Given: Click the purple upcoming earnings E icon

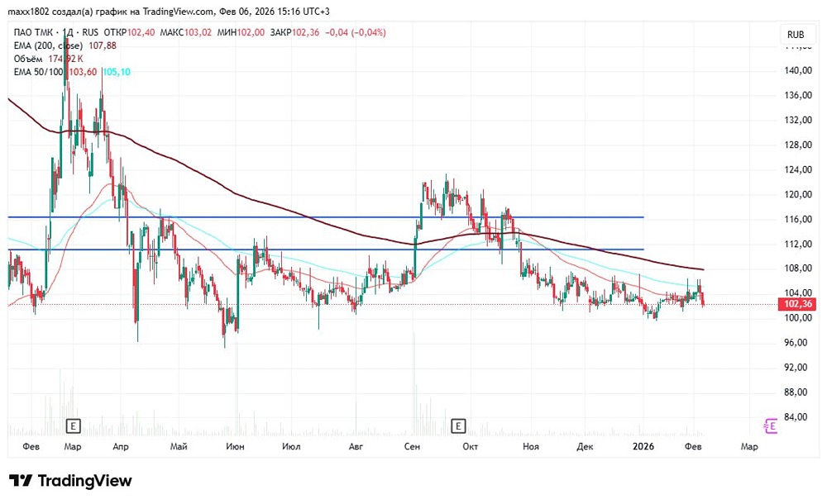Looking at the screenshot, I should 771,426.
